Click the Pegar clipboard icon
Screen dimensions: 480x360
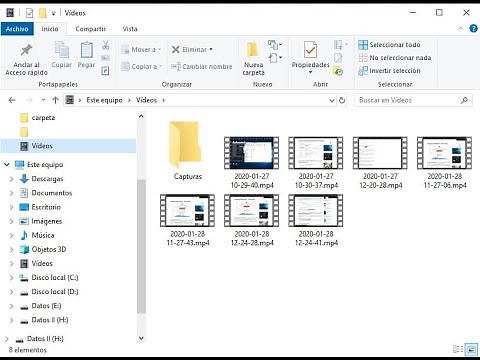click(x=86, y=55)
